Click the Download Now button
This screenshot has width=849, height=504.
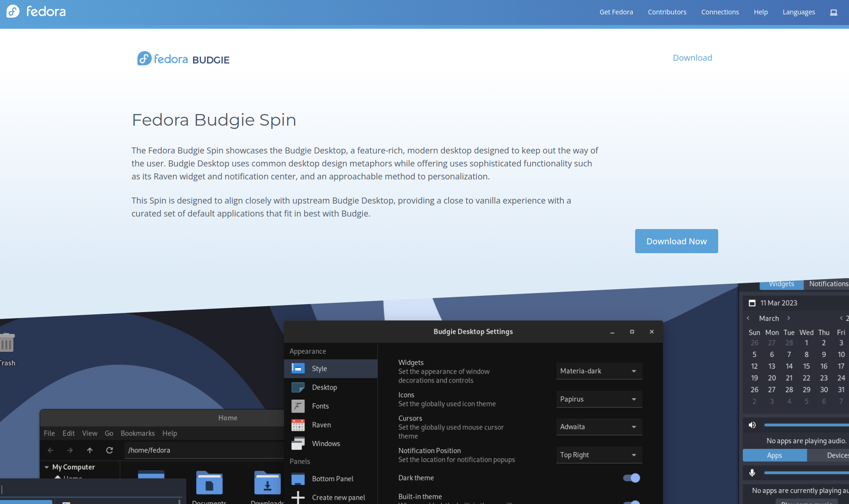[x=676, y=241]
